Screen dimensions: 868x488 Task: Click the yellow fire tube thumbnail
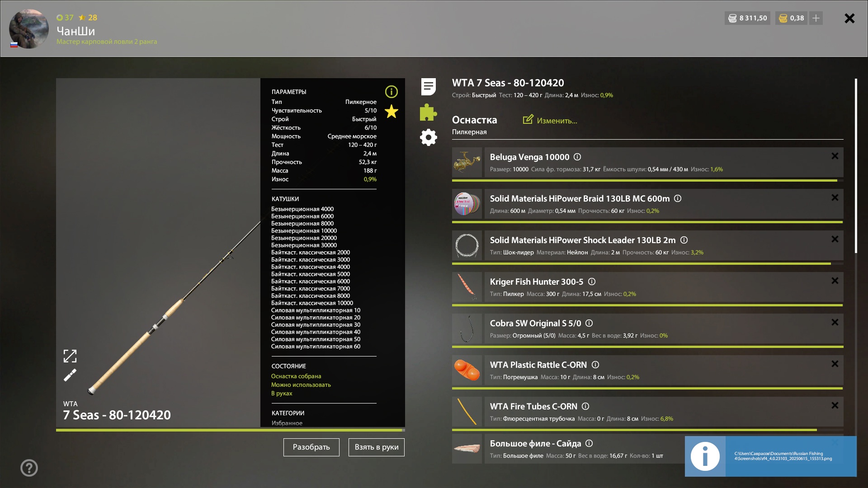coord(467,412)
